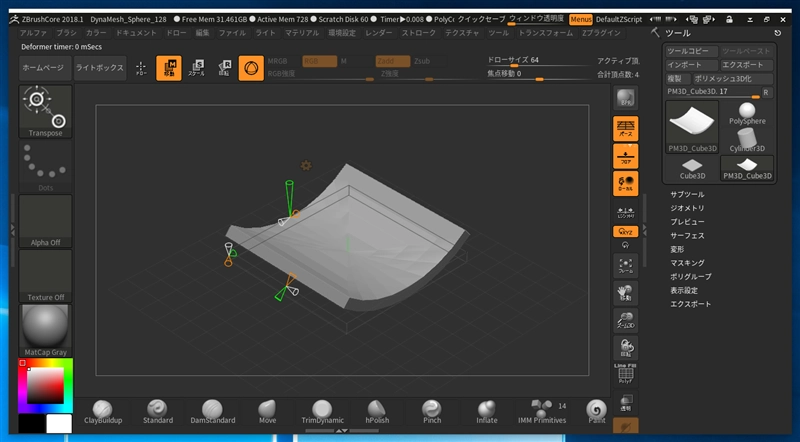Viewport: 800px width, 442px height.
Task: Toggle the Menus button in the title bar
Action: 581,19
